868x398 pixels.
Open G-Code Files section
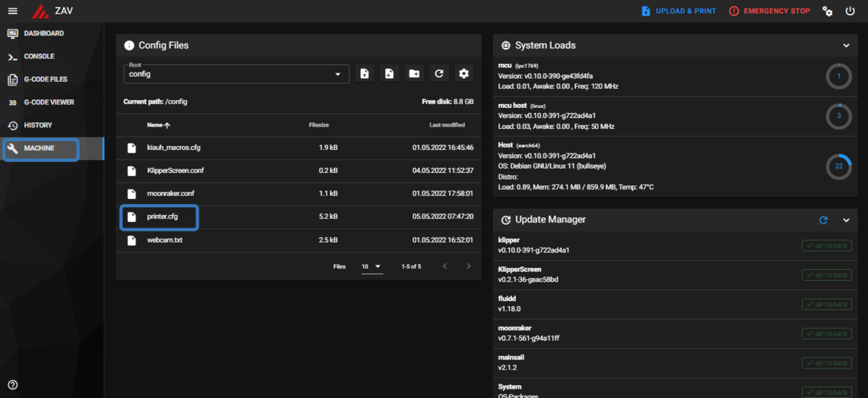[x=52, y=80]
